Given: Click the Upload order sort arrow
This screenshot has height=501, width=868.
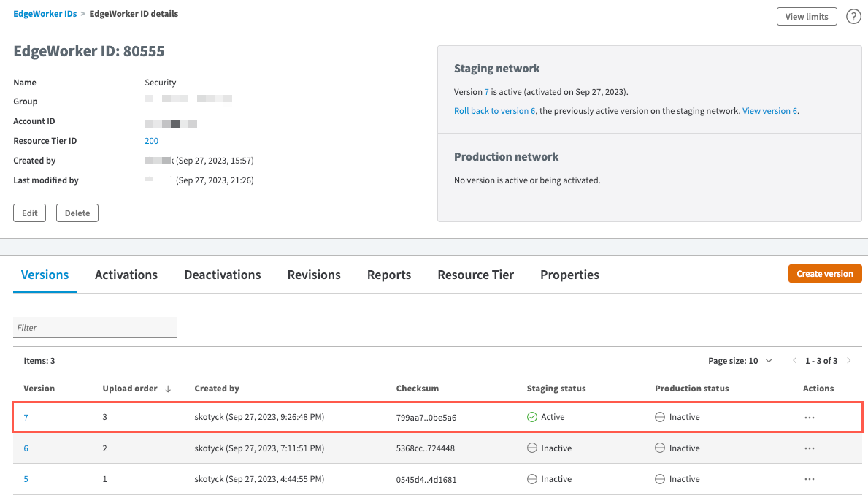Looking at the screenshot, I should pos(168,389).
